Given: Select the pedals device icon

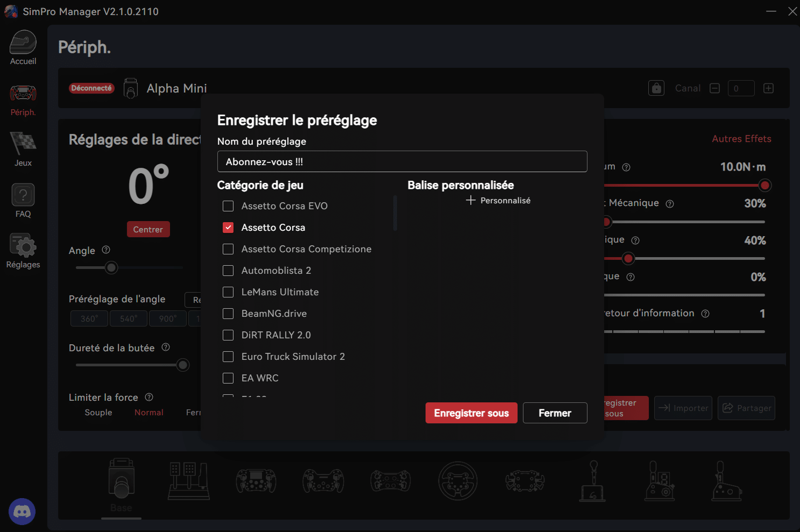Looking at the screenshot, I should tap(189, 480).
